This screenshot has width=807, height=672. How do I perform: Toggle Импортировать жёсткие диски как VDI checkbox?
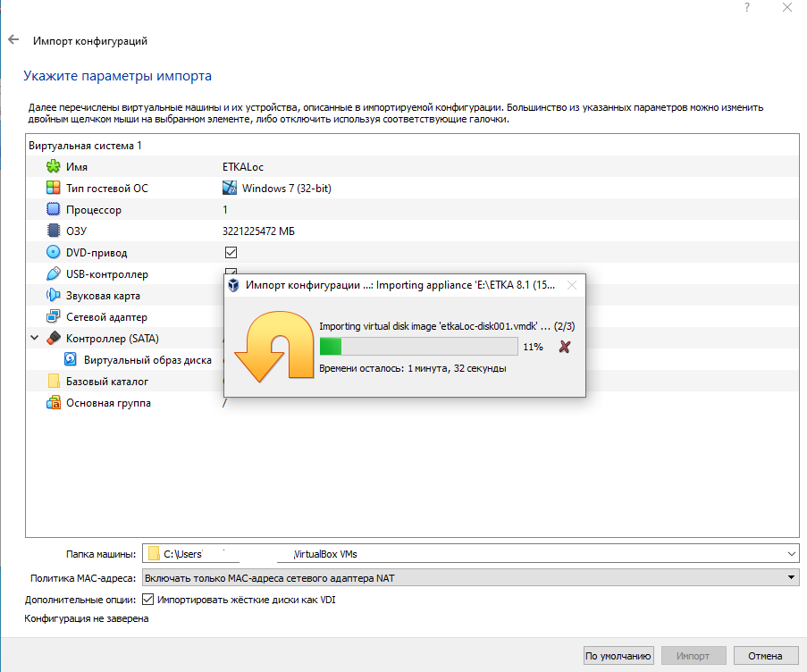[147, 600]
